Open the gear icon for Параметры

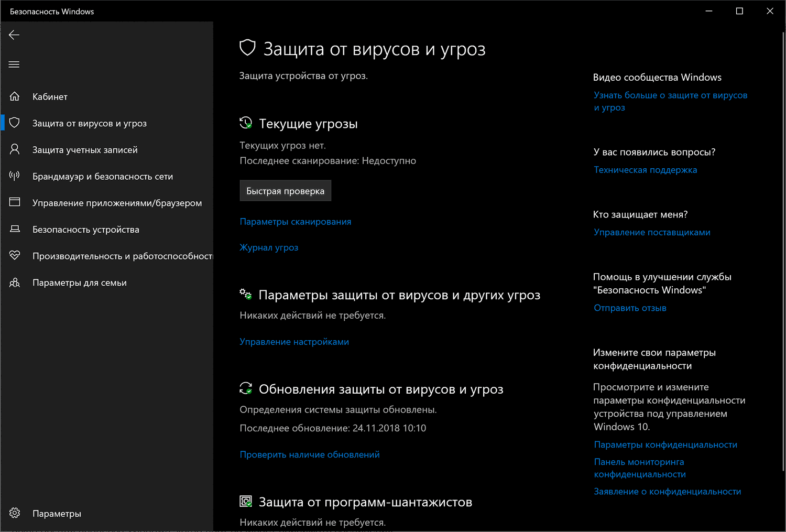coord(15,513)
